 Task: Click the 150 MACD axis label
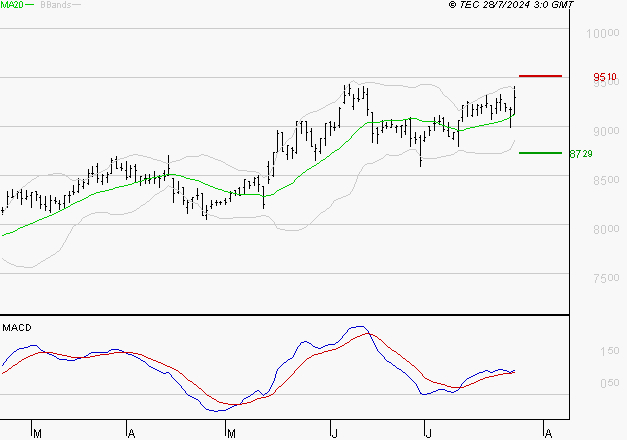[610, 351]
